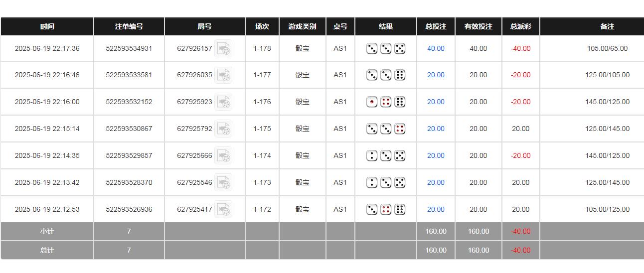Click the blue 40.00 total bet amount
Viewport: 644px width, 273px height.
(436, 49)
